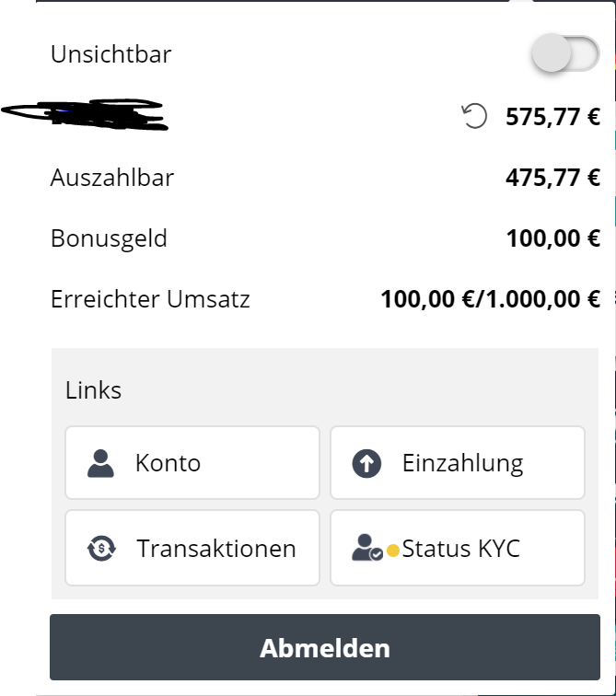Click the Konto person icon
This screenshot has width=616, height=696.
pos(100,463)
